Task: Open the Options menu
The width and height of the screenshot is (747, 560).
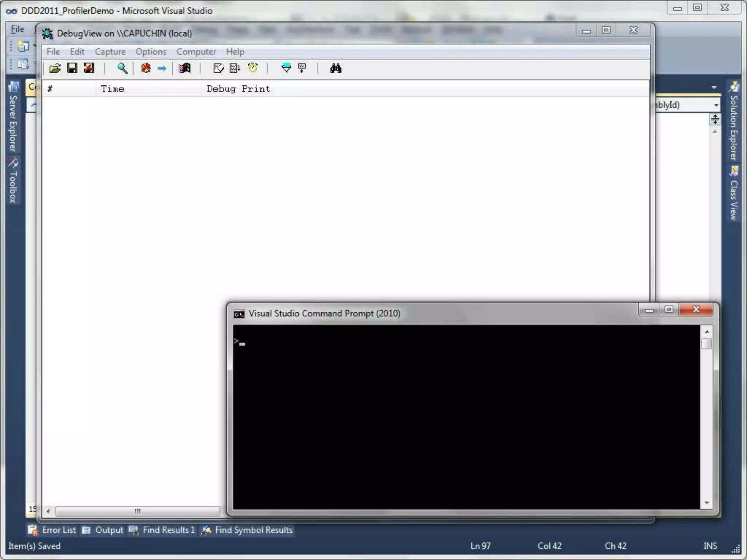Action: point(151,52)
